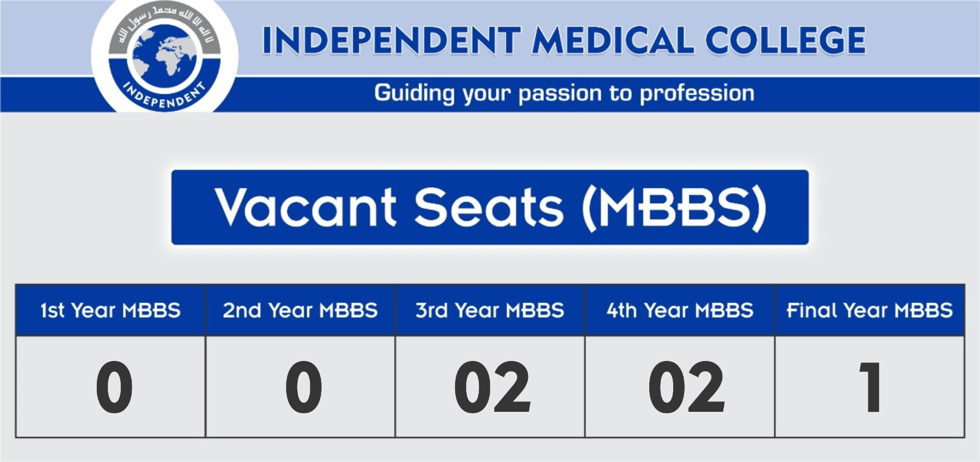Screen dimensions: 980x462
Task: Click the '(MBBS)' text in the blue banner
Action: click(674, 209)
